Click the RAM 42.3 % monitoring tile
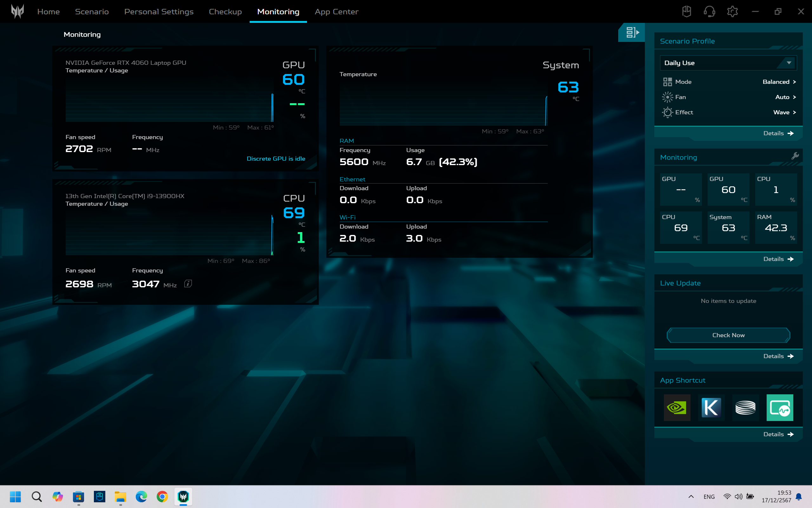812x508 pixels. pos(776,227)
